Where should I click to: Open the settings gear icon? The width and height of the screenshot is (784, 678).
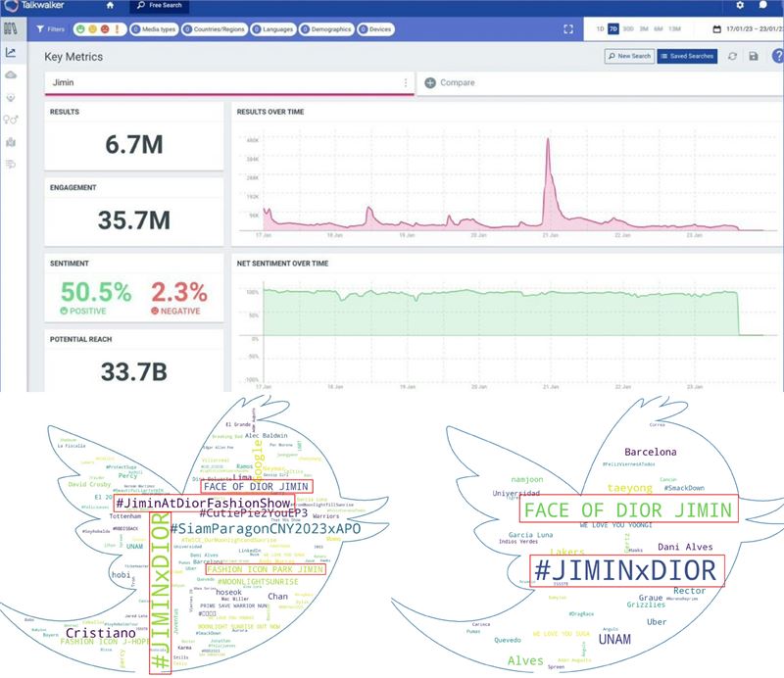tap(740, 6)
